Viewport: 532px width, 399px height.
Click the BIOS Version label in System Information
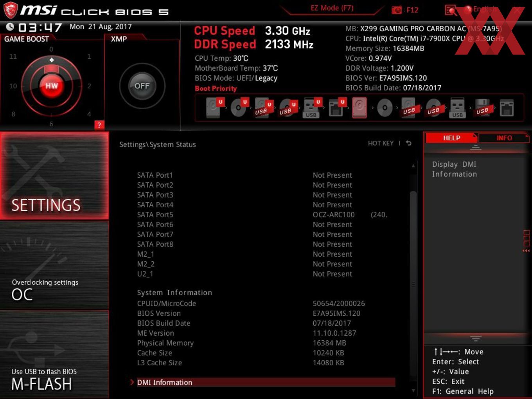159,313
